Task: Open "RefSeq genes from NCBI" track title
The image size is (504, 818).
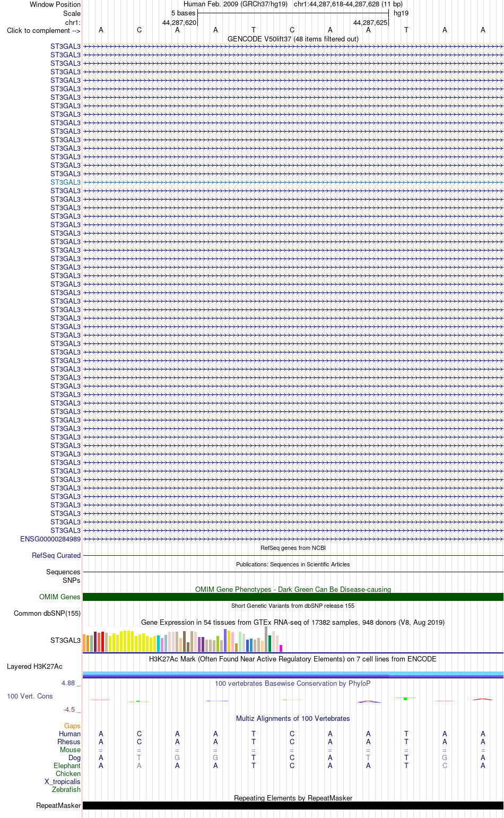Action: (293, 548)
